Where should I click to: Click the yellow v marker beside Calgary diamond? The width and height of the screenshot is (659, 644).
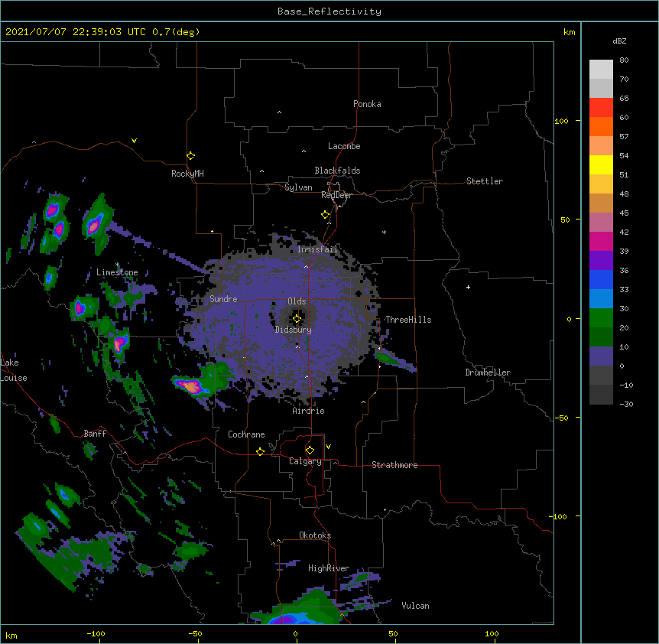click(x=328, y=447)
